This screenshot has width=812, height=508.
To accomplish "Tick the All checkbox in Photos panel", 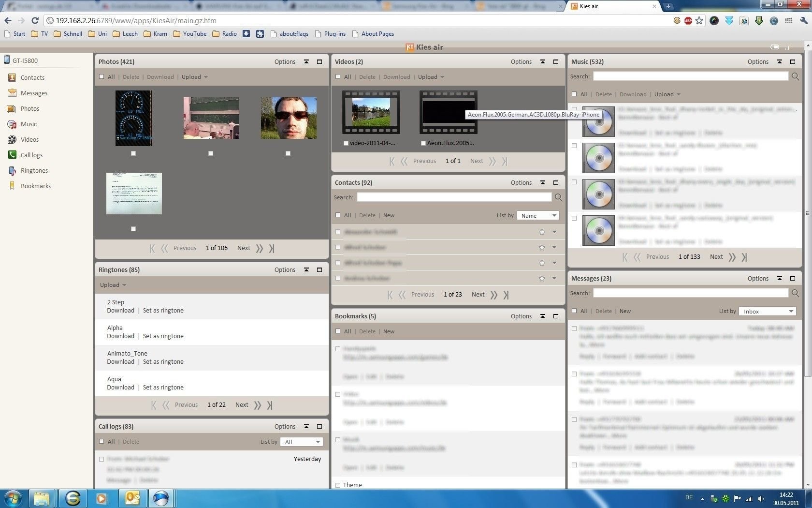I will coord(101,76).
